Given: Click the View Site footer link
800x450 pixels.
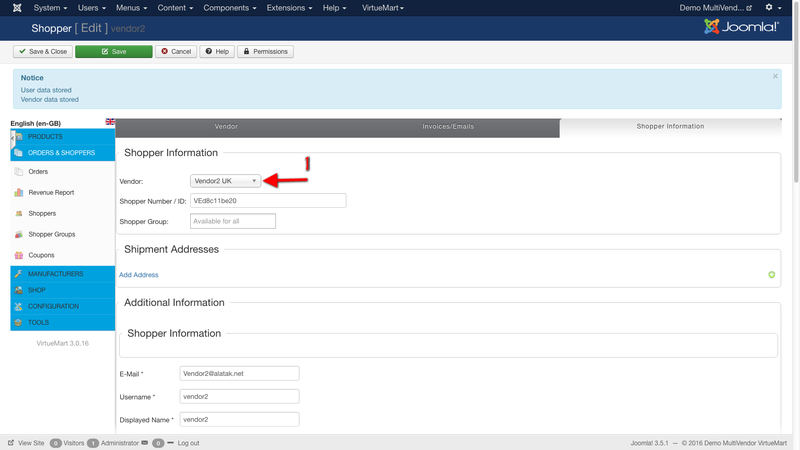Looking at the screenshot, I should 27,443.
